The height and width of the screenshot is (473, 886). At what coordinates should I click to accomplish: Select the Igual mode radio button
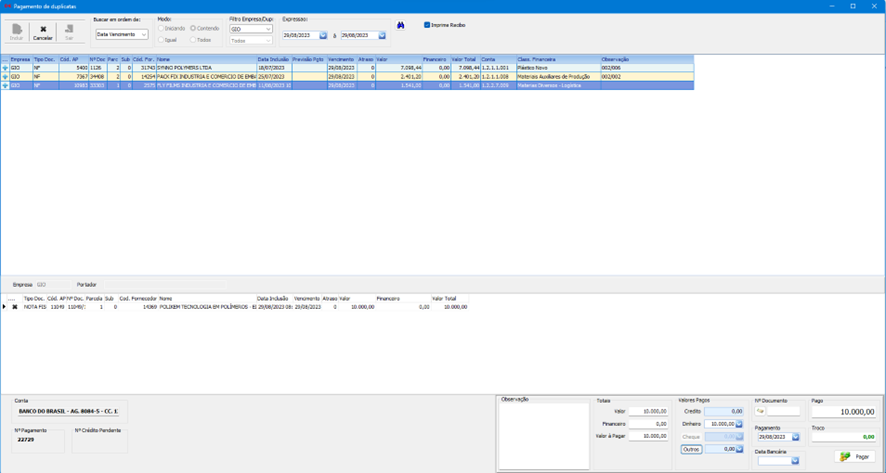click(161, 40)
